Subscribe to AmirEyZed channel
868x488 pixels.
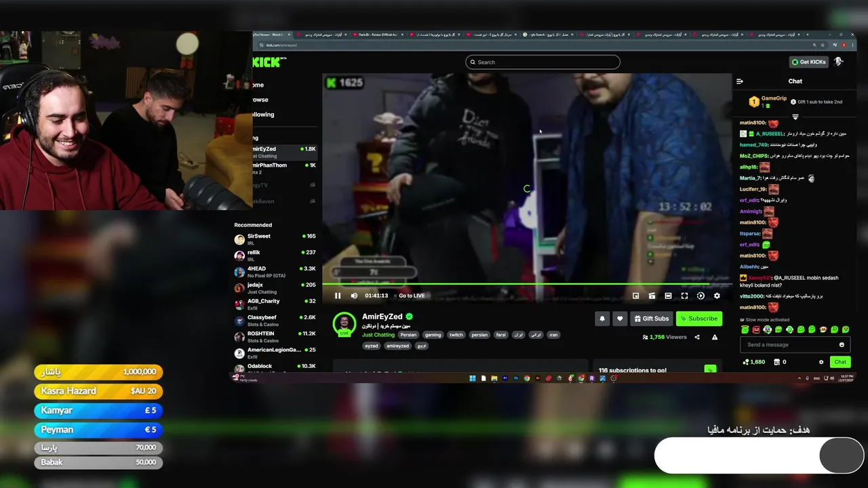coord(699,319)
